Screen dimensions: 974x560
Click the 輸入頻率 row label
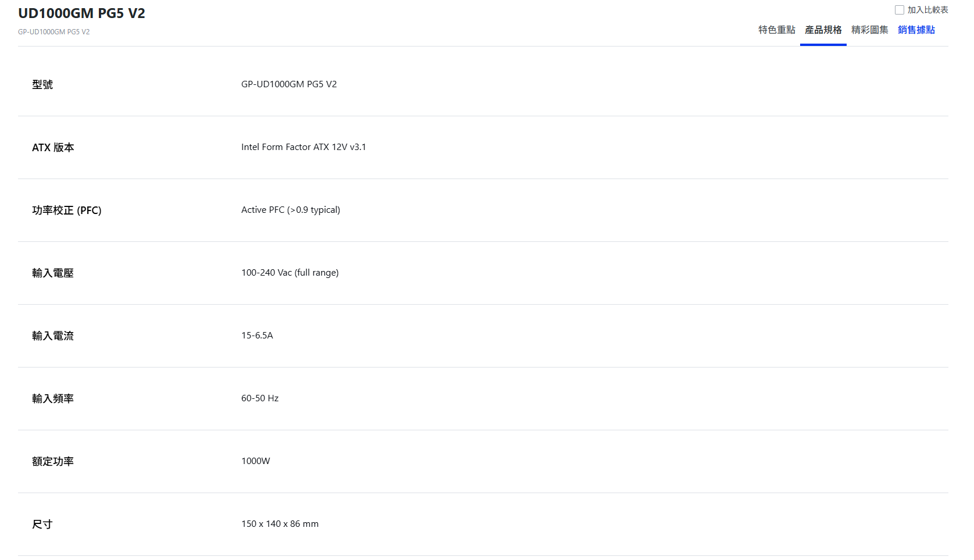point(53,399)
